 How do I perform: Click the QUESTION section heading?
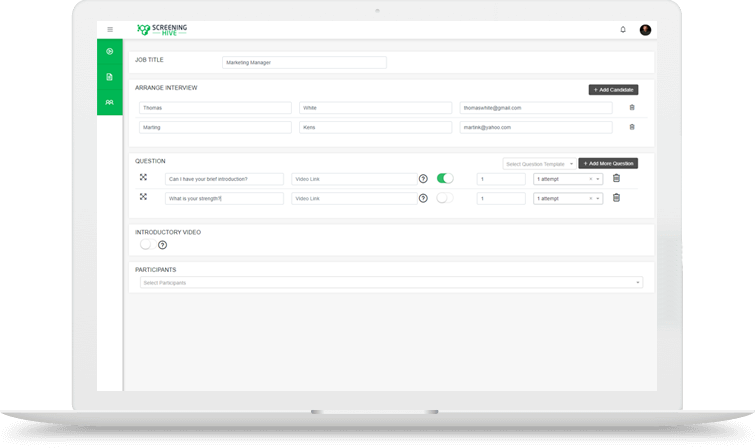[150, 161]
